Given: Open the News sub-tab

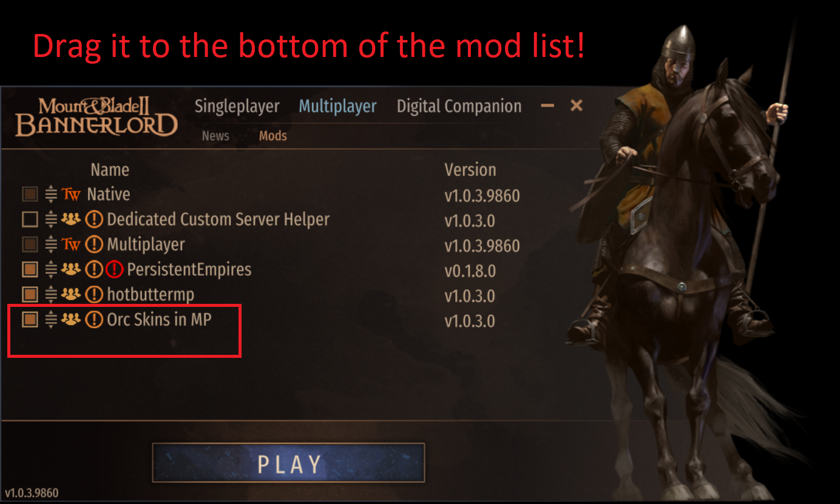Looking at the screenshot, I should click(x=215, y=136).
